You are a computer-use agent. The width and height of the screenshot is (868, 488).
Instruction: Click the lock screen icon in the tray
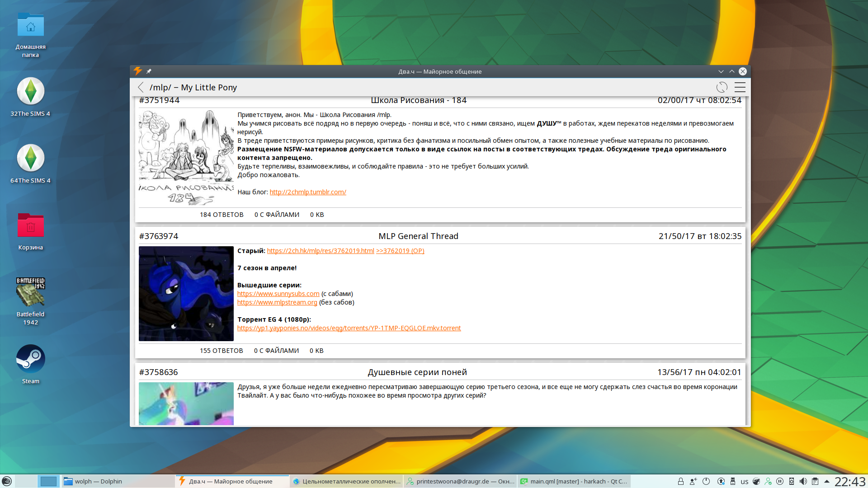click(680, 481)
